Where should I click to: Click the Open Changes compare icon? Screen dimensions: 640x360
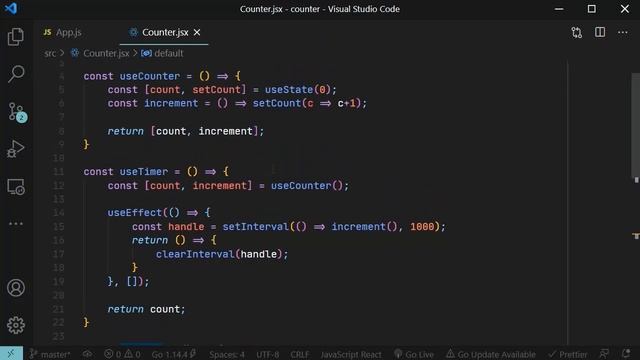576,32
